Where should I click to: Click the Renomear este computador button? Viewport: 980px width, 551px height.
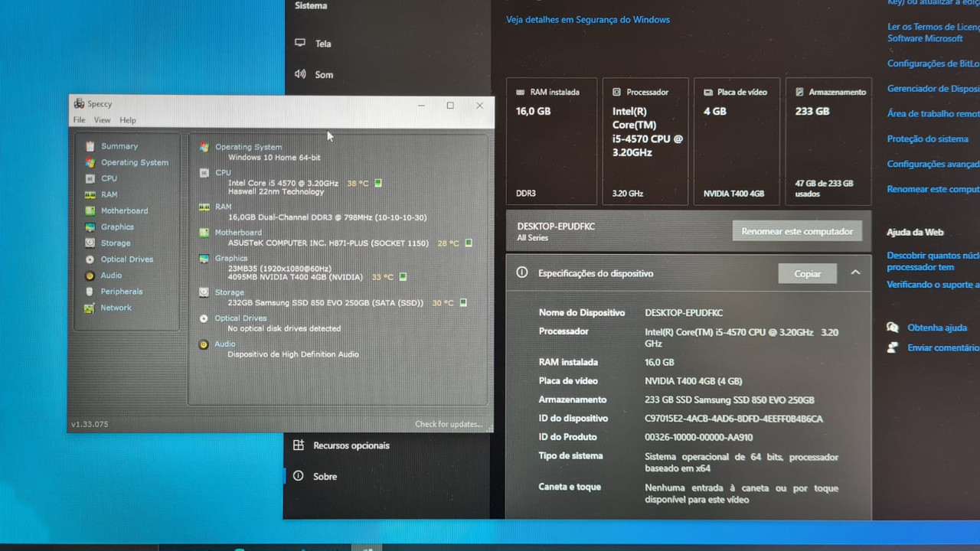[797, 231]
